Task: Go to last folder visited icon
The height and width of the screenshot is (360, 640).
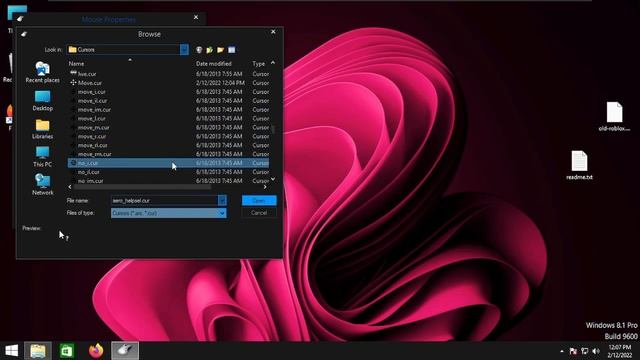Action: (199, 50)
